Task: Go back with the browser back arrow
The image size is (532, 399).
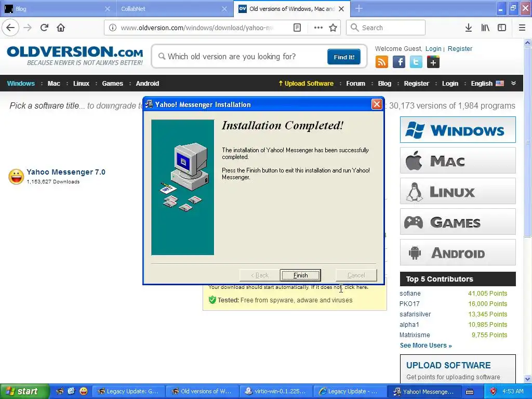Action: pyautogui.click(x=10, y=28)
